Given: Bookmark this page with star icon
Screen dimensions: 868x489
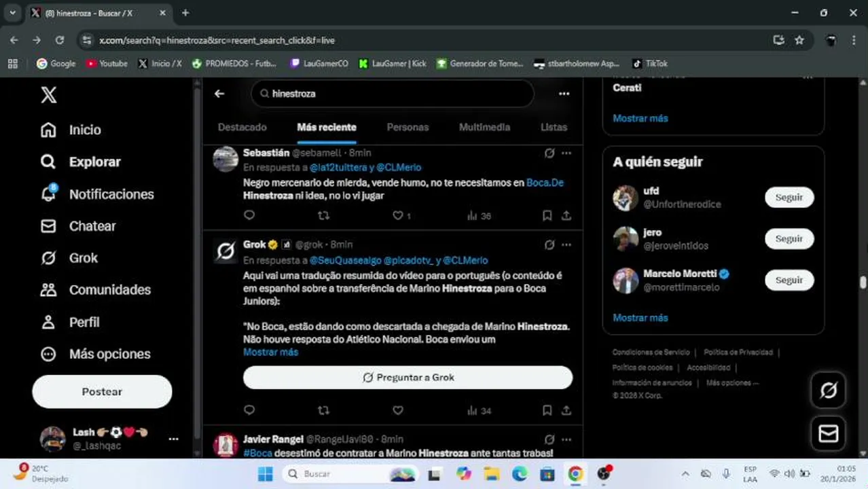Looking at the screenshot, I should (x=799, y=40).
